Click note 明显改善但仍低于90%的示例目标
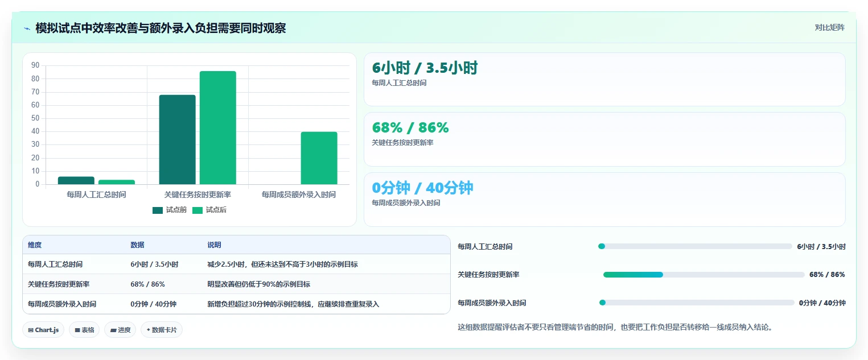The image size is (868, 360). 258,284
